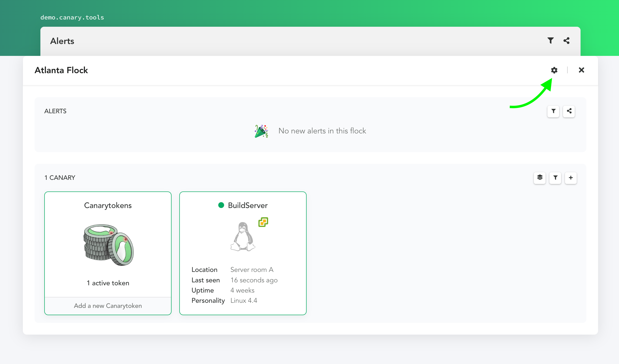Open the BuildServer canary card title
This screenshot has width=619, height=364.
tap(248, 205)
